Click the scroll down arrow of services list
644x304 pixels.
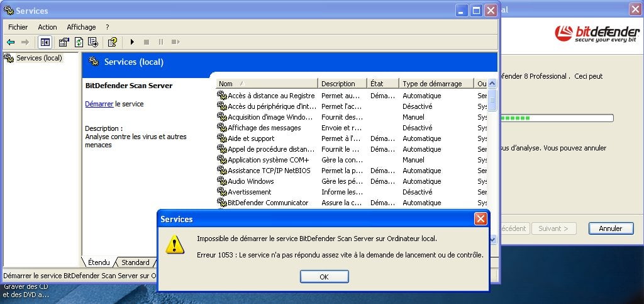click(x=492, y=239)
